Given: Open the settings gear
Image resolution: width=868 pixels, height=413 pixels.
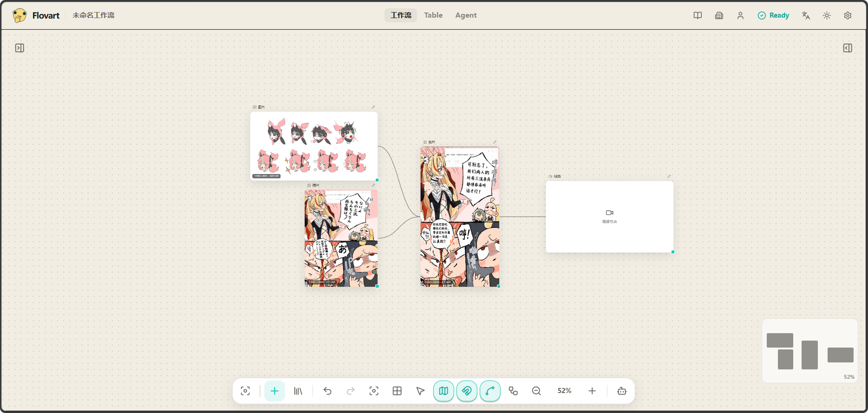Looking at the screenshot, I should coord(848,15).
